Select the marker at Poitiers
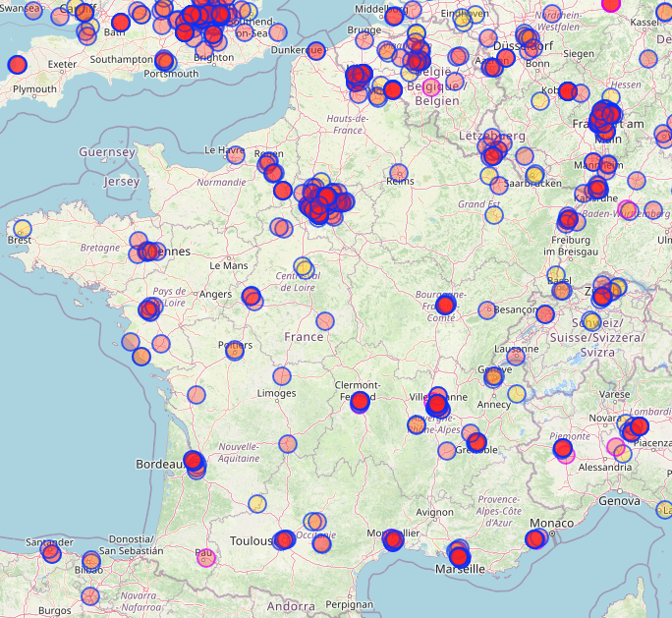Viewport: 672px width, 618px height. pos(235,349)
